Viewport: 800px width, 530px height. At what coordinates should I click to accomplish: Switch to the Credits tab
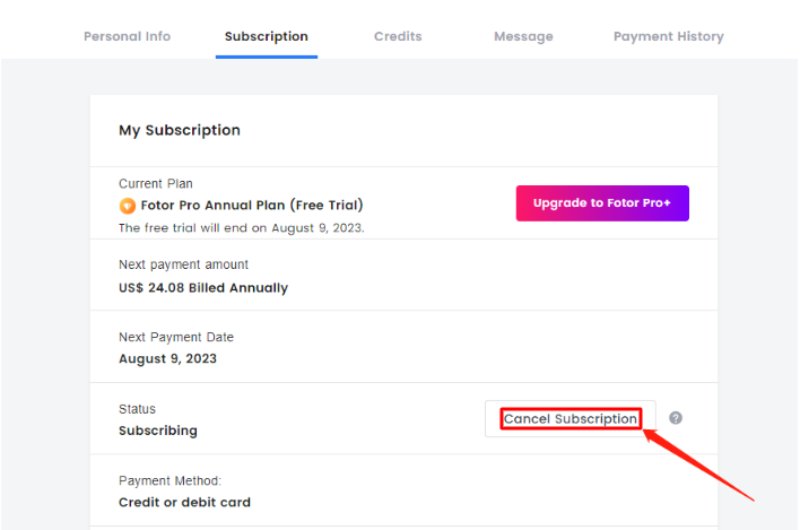click(398, 36)
